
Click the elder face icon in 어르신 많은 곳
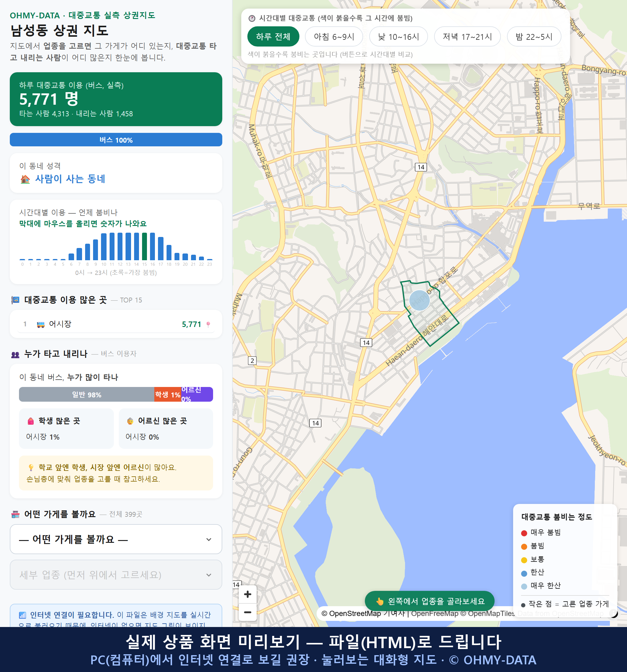click(x=130, y=421)
